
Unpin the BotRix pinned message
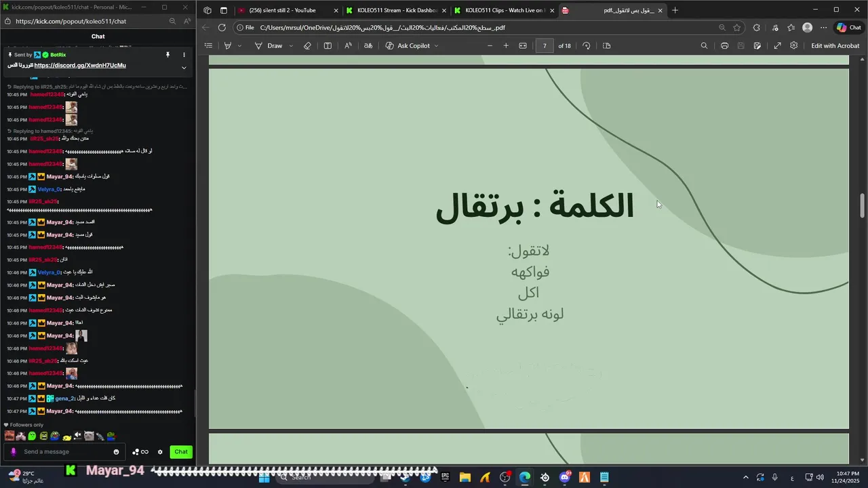(167, 54)
